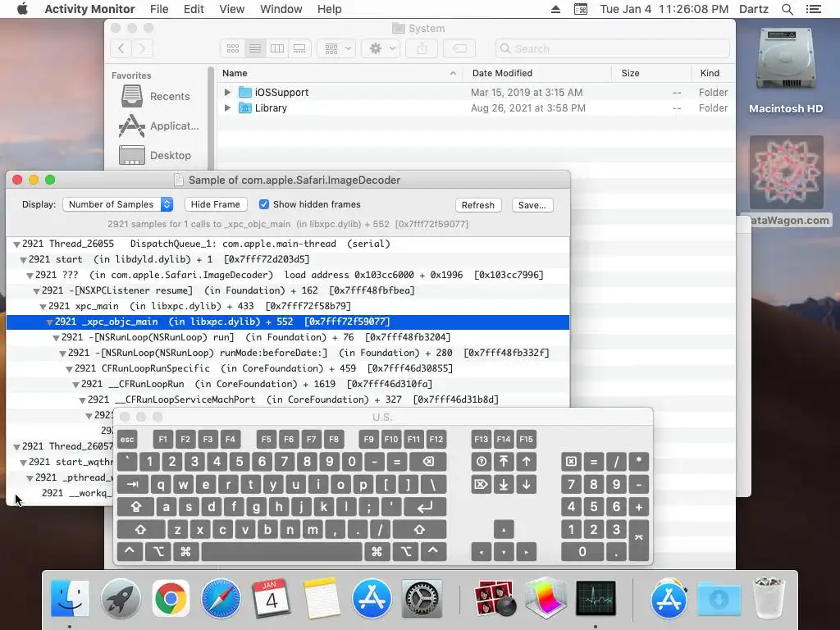Open Safari compass icon in Dock
This screenshot has width=840, height=630.
(x=221, y=598)
